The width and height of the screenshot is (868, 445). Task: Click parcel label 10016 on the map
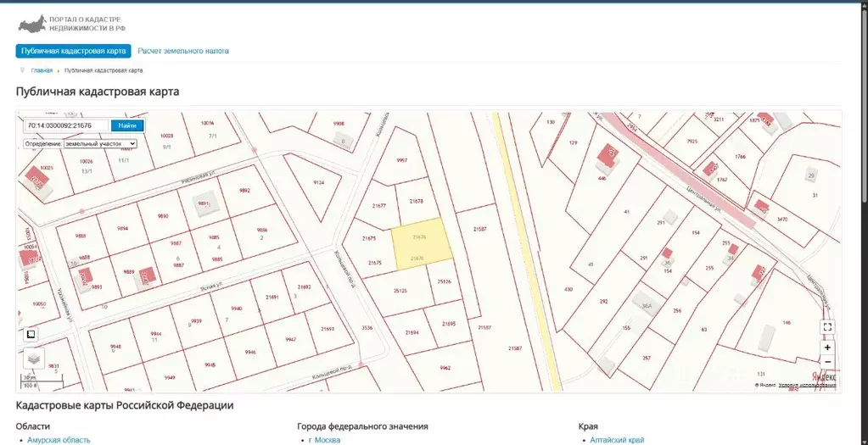[x=208, y=123]
